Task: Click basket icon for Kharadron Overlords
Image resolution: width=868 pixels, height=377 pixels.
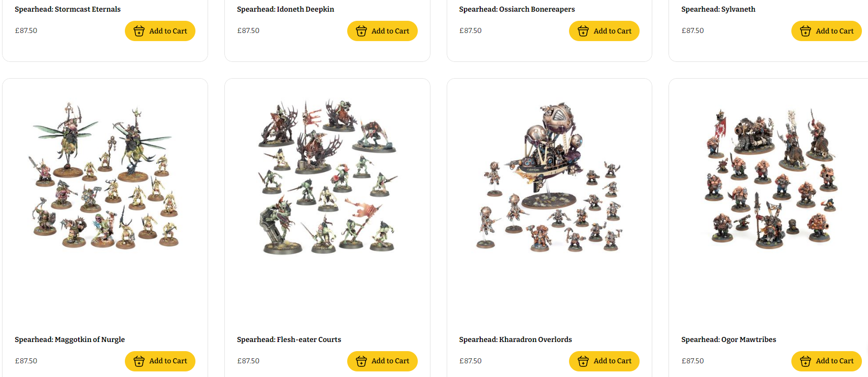Action: tap(583, 361)
